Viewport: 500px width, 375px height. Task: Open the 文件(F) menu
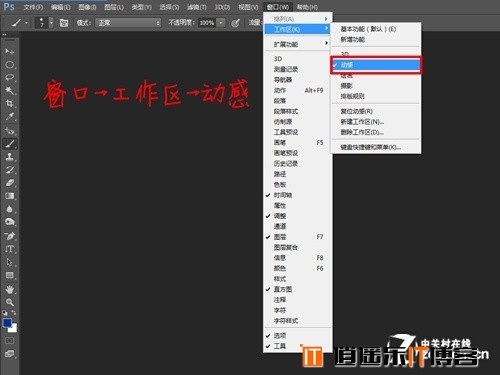pos(33,7)
